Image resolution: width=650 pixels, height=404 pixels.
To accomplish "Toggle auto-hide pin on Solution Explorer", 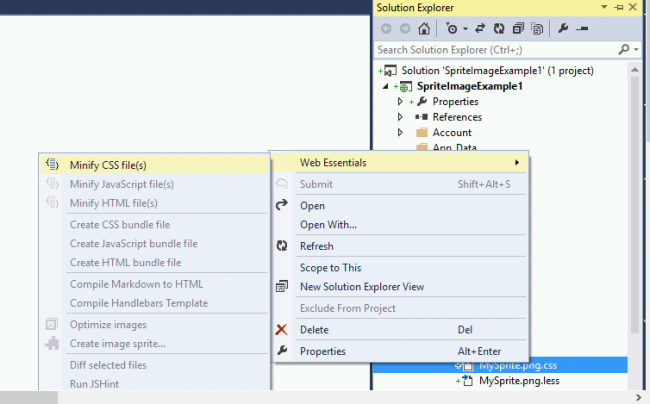I will [620, 8].
